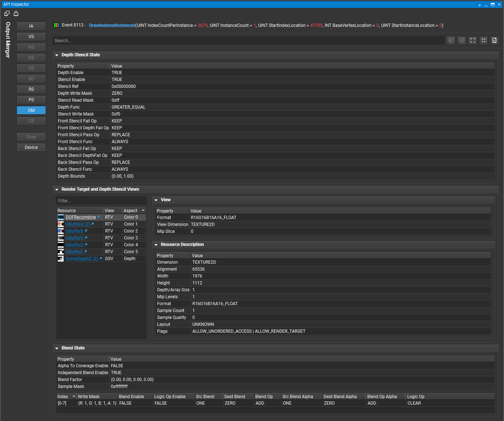
Task: Go to the next draw event
Action: tap(461, 40)
